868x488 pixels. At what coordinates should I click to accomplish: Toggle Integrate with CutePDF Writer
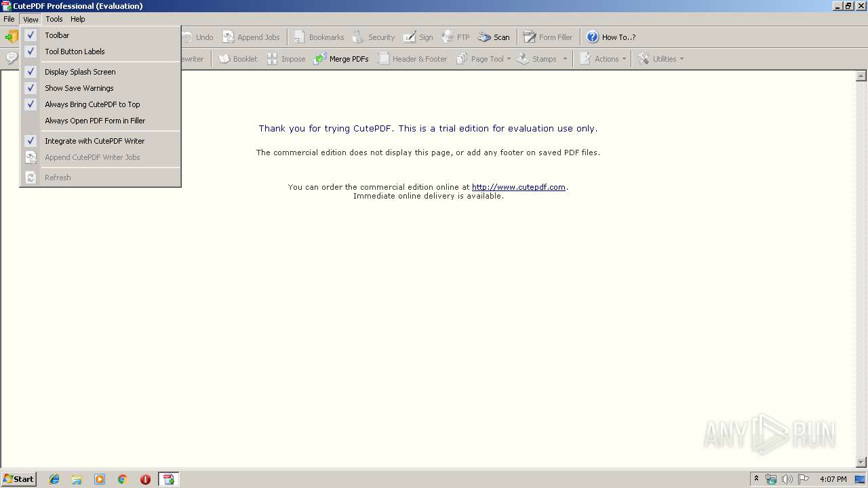pos(100,141)
